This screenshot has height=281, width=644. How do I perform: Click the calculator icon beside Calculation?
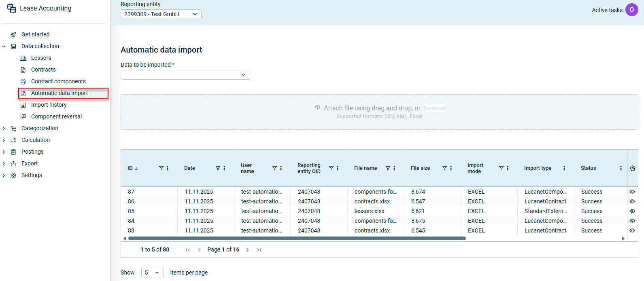click(x=13, y=140)
